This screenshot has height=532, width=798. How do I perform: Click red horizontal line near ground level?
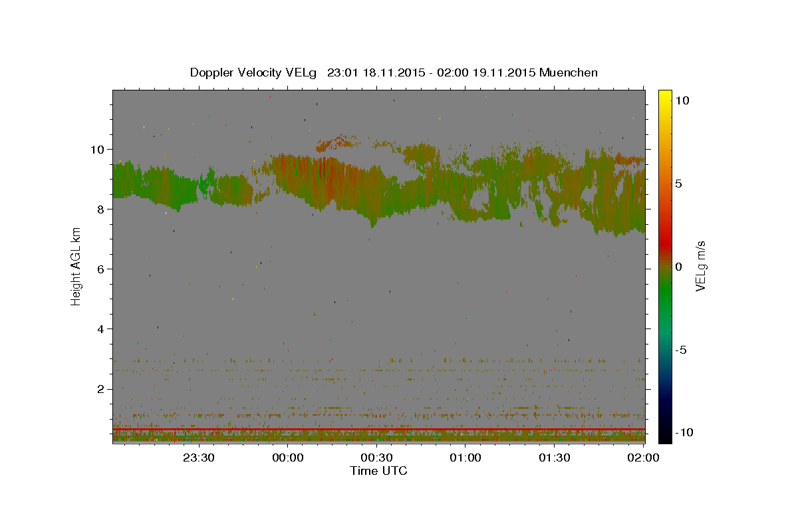click(378, 430)
